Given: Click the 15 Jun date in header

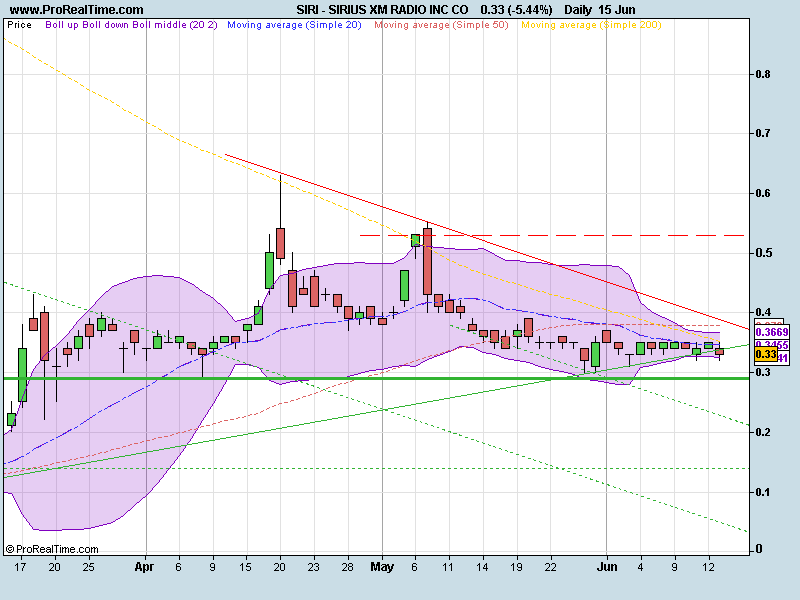Looking at the screenshot, I should click(x=617, y=10).
